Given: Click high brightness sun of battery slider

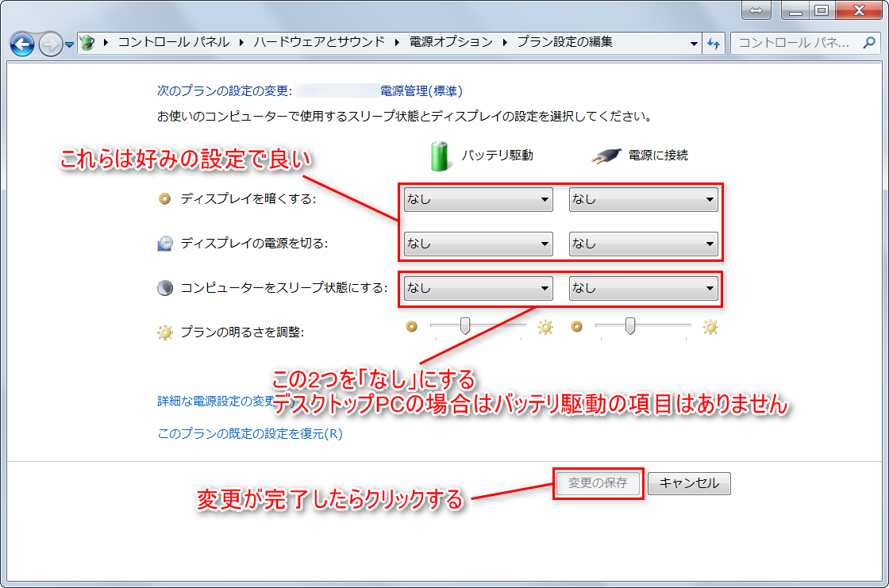Looking at the screenshot, I should tap(545, 327).
